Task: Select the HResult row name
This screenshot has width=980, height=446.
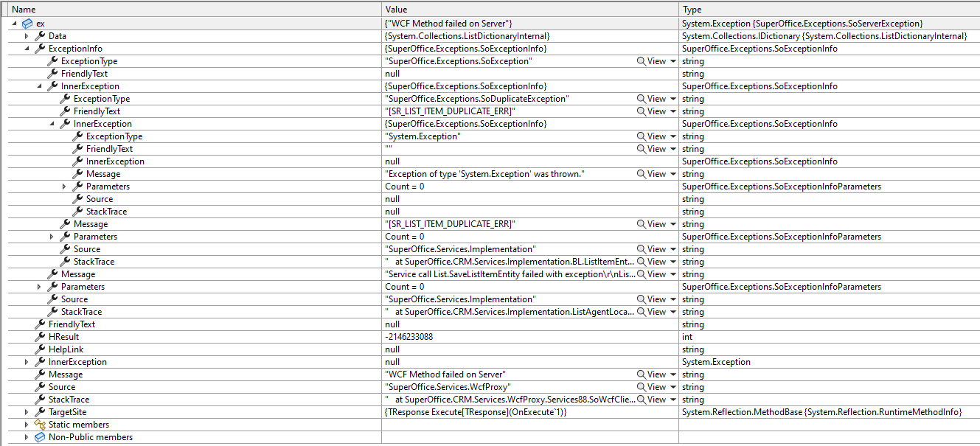Action: 63,337
